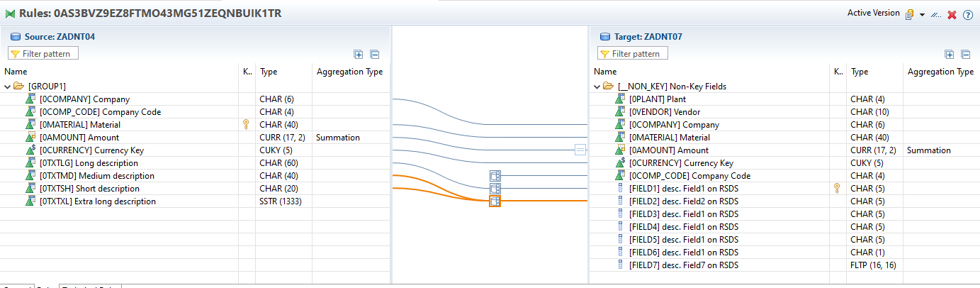
Task: Select the highlighted orange rule node icon
Action: (x=495, y=201)
